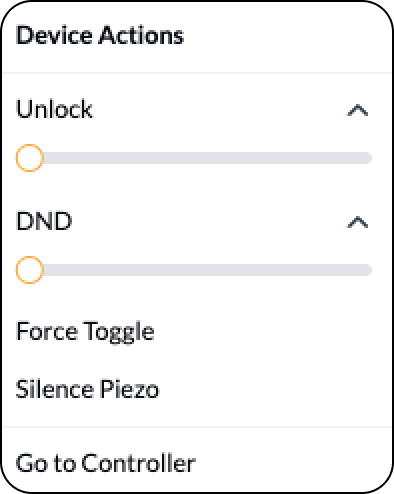Click the word Toggle in Force Toggle
394x494 pixels.
(x=119, y=332)
